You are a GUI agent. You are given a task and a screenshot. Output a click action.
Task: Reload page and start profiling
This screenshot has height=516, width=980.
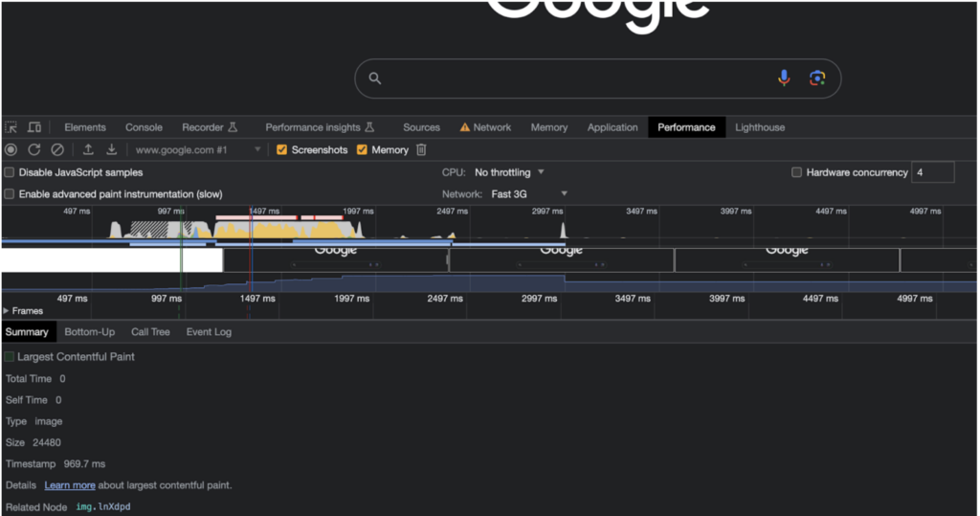[34, 149]
